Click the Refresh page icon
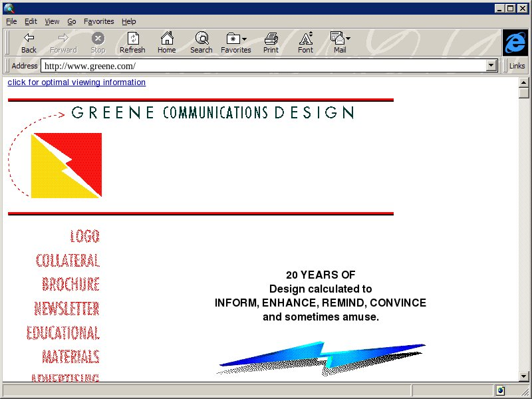Screen dimensions: 532x399 point(132,39)
